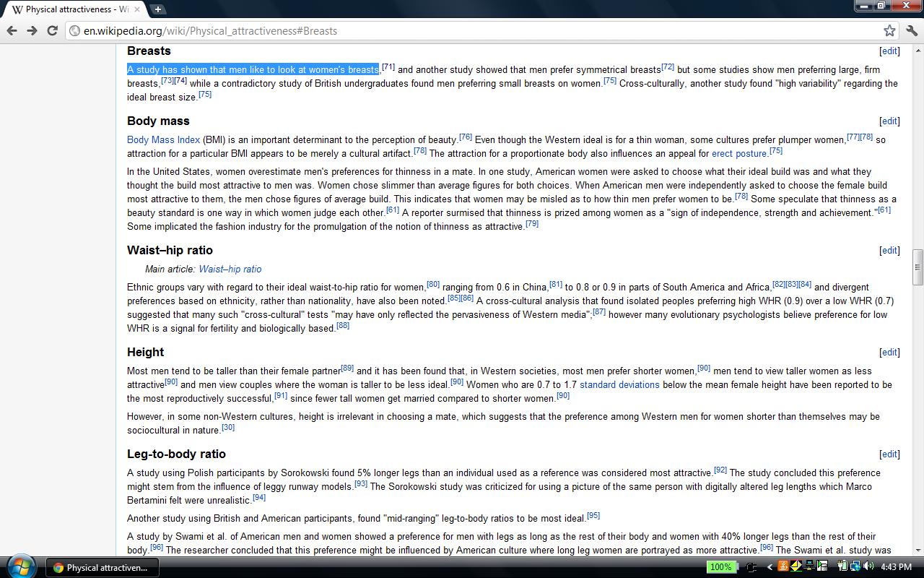Click the Body mass section heading

[x=158, y=121]
